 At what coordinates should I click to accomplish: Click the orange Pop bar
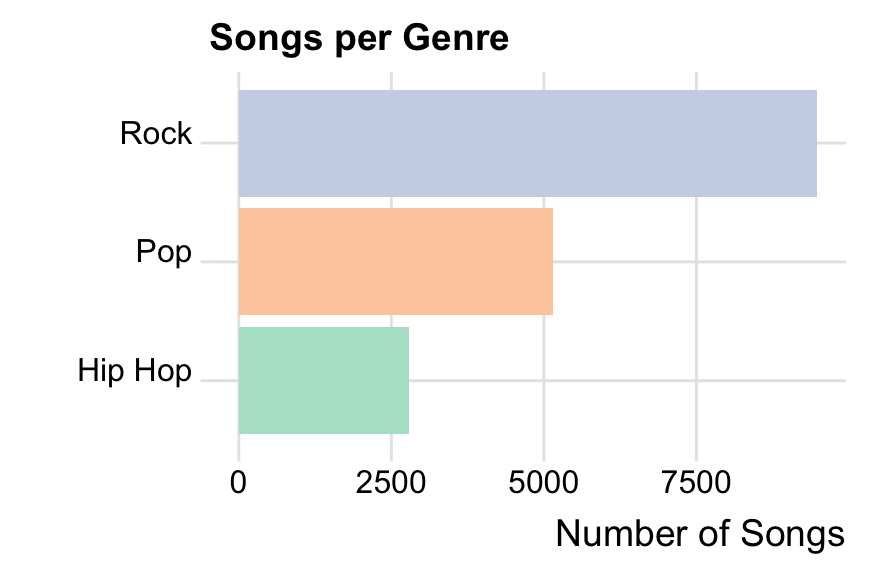point(395,261)
